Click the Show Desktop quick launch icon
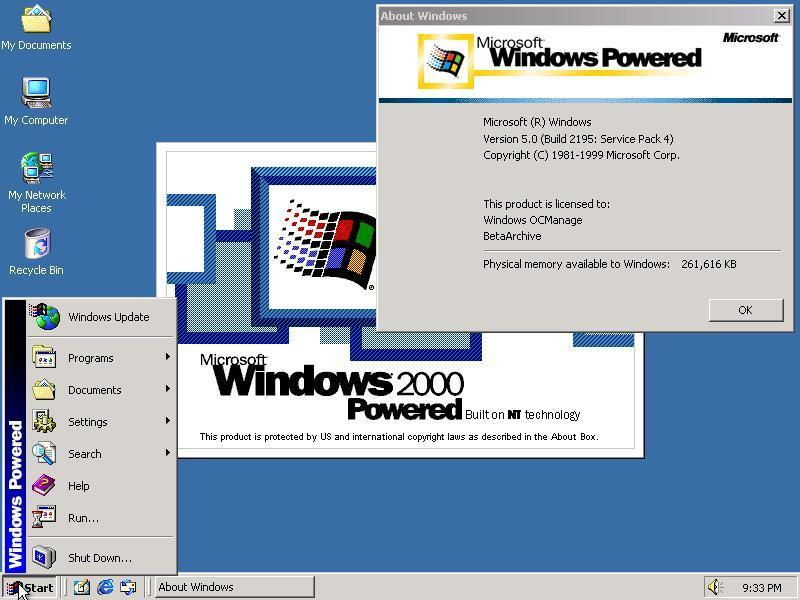This screenshot has width=800, height=600. 82,587
